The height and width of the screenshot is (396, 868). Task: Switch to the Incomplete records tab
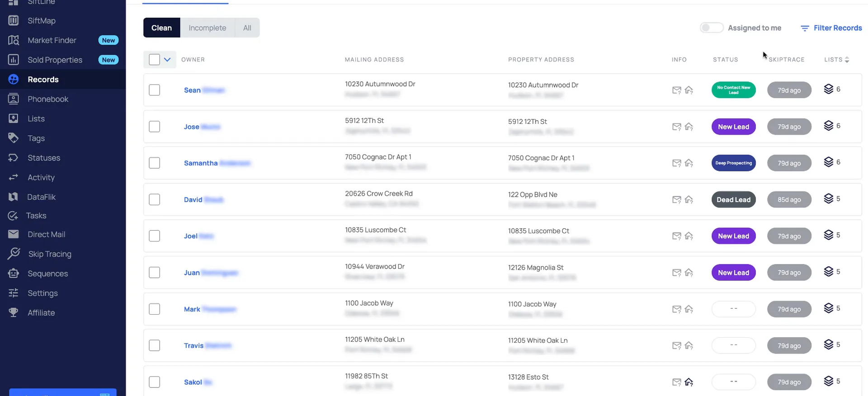click(x=207, y=28)
